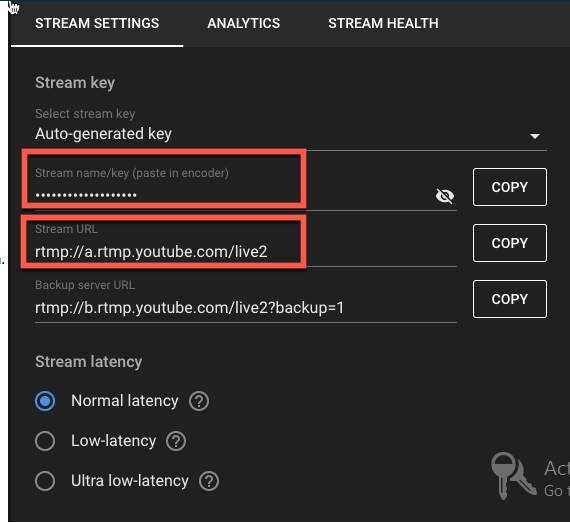This screenshot has height=523, width=570.
Task: Switch to the Analytics tab
Action: (x=244, y=23)
